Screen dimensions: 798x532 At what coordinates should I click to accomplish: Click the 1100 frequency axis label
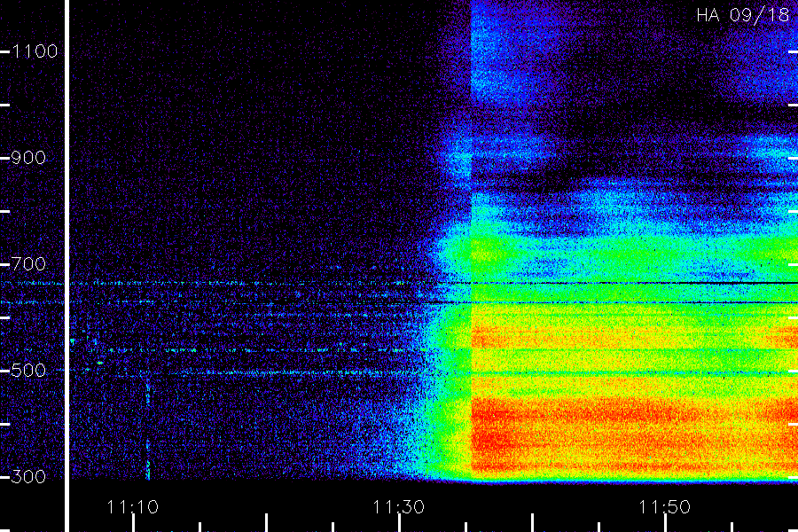[x=34, y=51]
